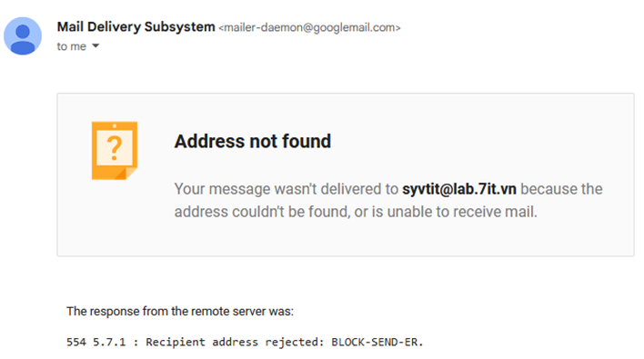Click the bold address syvtit@lab.7it.vn
The image size is (644, 359).
(459, 189)
